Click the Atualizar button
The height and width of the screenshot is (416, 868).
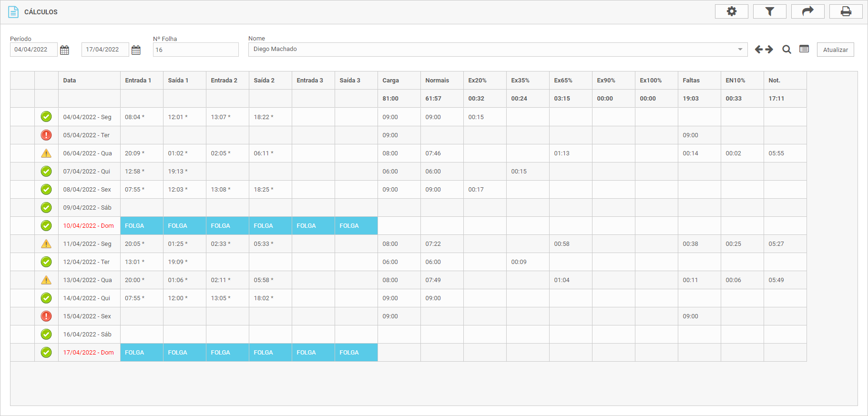click(835, 50)
